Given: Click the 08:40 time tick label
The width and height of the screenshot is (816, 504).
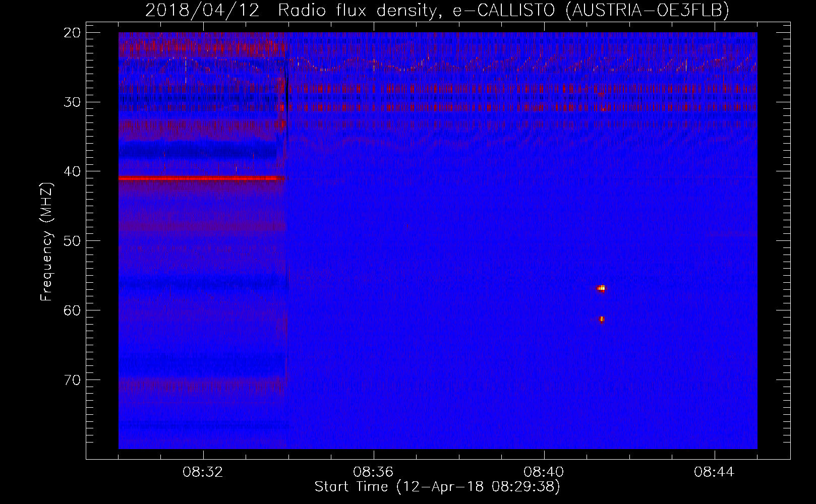Looking at the screenshot, I should [544, 472].
